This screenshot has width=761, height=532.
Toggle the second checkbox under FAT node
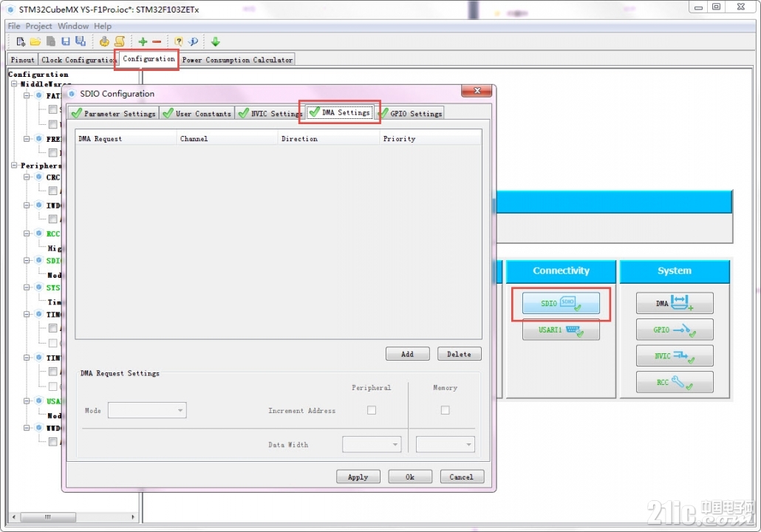point(53,124)
